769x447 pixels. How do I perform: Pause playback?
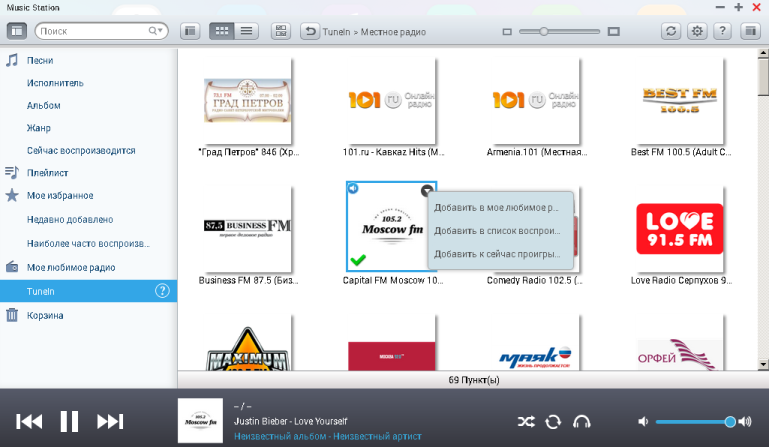pos(69,421)
